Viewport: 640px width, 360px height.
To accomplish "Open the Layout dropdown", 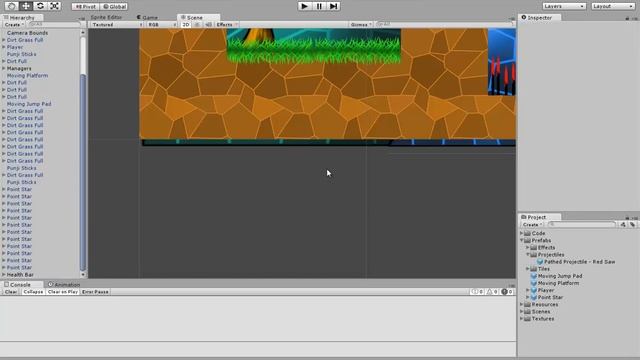I will [613, 6].
